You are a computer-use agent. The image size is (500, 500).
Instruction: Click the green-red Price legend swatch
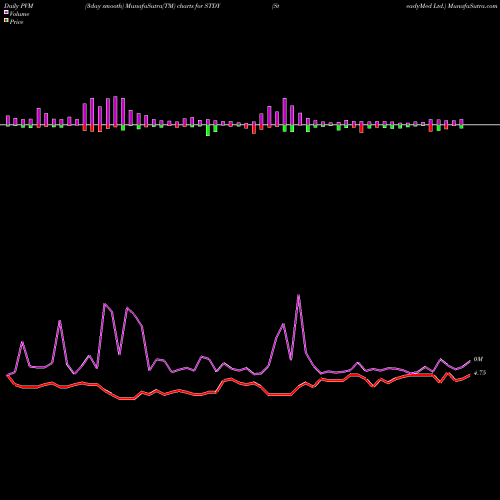(6, 21)
